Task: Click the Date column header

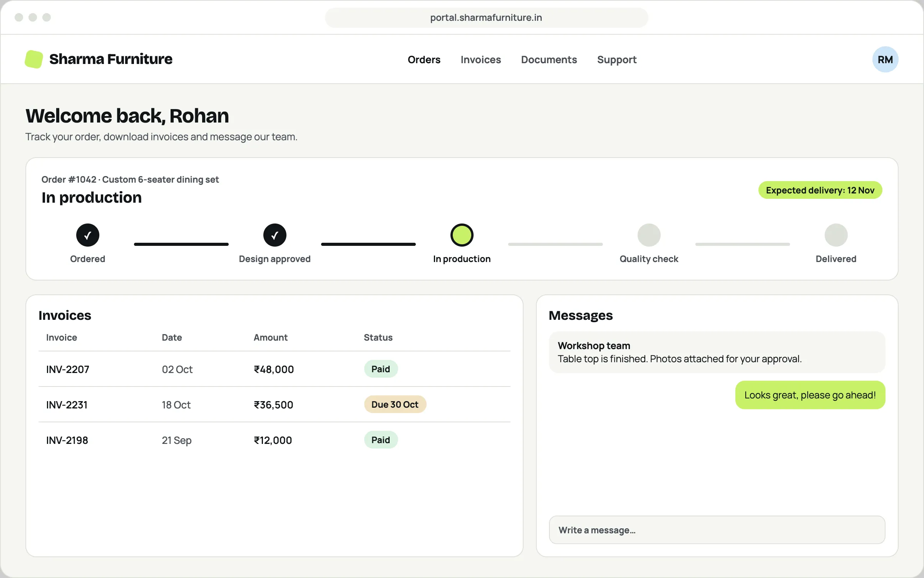Action: click(172, 338)
